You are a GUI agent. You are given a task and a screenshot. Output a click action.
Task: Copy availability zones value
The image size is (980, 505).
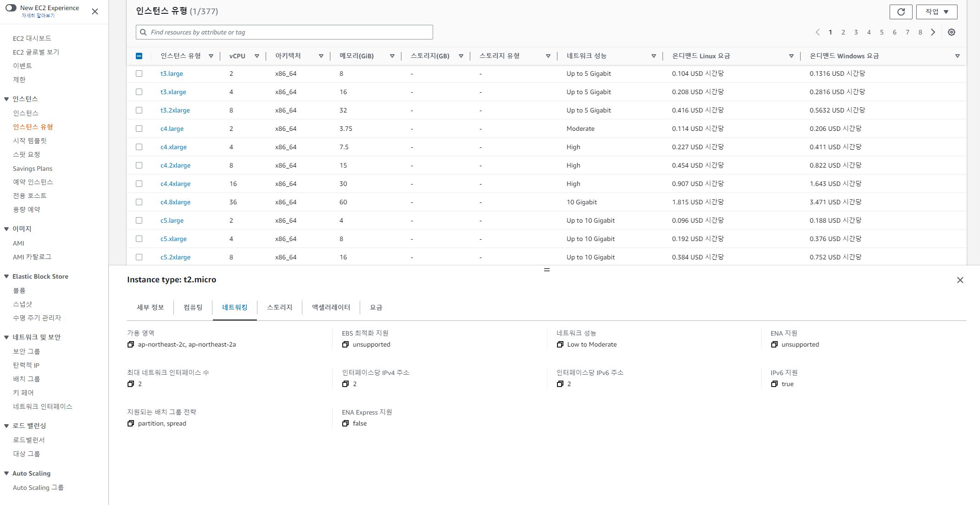pos(131,344)
